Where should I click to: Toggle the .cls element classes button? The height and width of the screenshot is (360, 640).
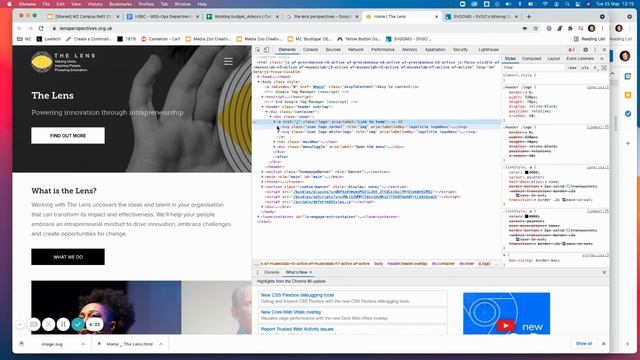585,68
